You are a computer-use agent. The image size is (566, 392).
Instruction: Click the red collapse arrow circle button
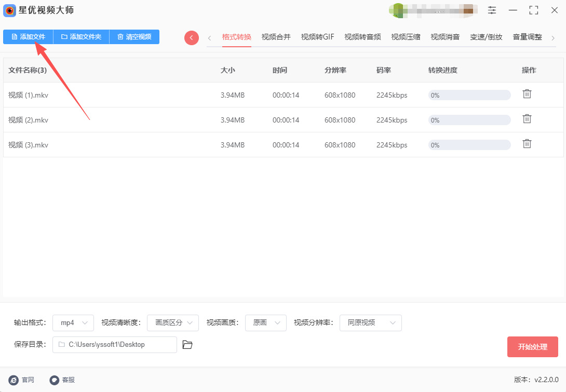click(192, 37)
